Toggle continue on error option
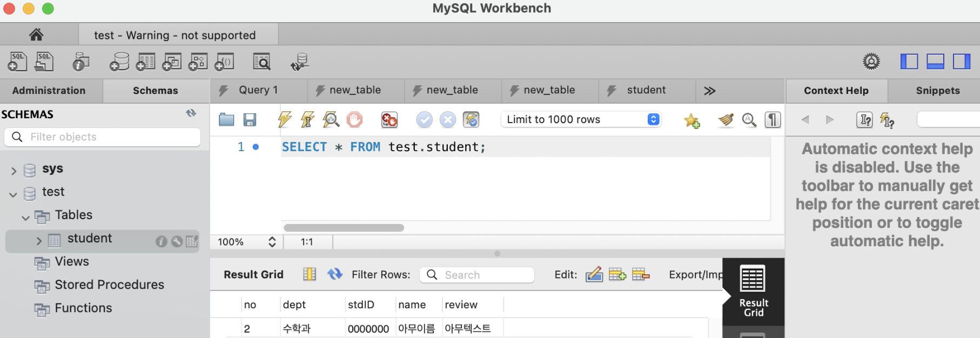The height and width of the screenshot is (338, 980). click(389, 119)
